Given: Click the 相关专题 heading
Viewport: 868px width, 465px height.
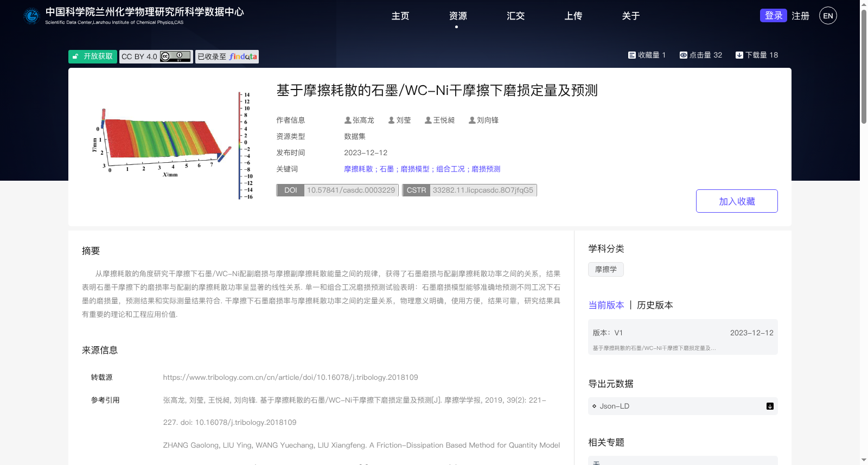Looking at the screenshot, I should [x=606, y=442].
